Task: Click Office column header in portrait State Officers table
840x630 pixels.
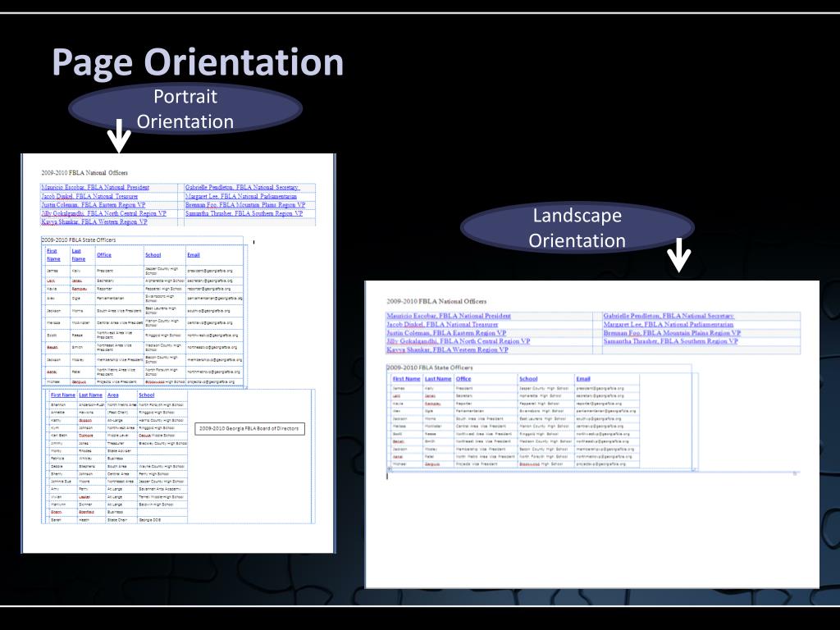Action: click(x=104, y=255)
